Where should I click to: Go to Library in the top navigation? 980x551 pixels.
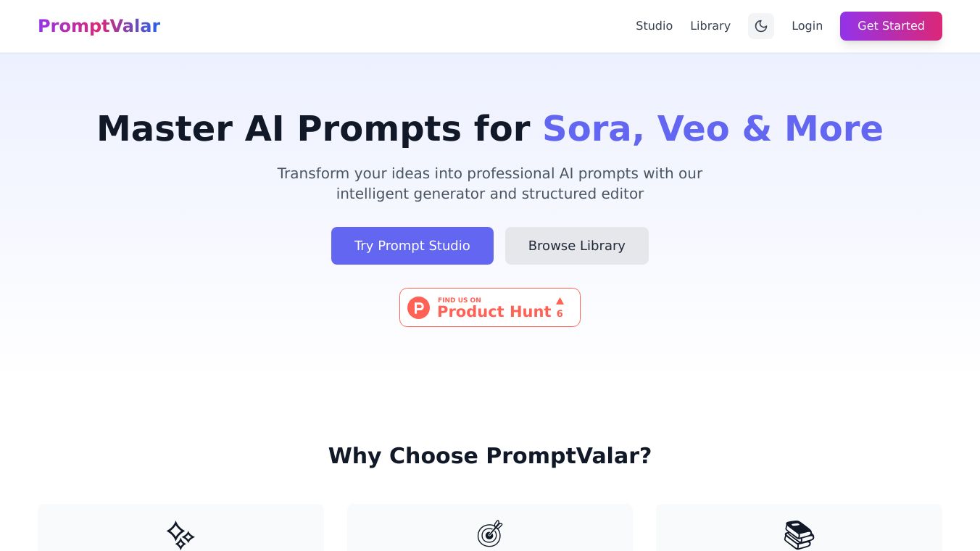(710, 26)
